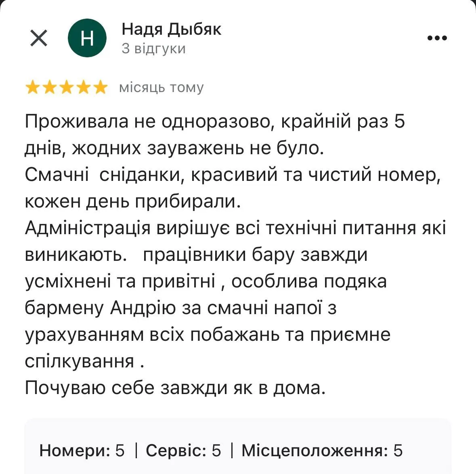This screenshot has width=476, height=474.
Task: Close the review with the X icon
Action: coord(39,38)
